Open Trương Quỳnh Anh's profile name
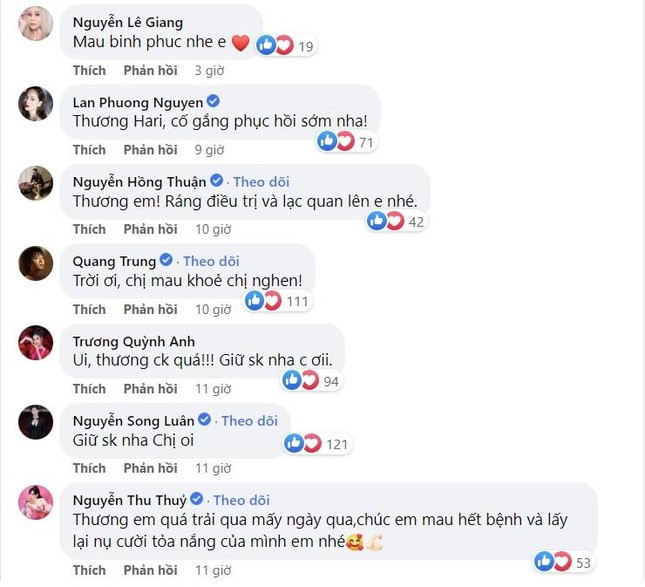 [x=134, y=341]
